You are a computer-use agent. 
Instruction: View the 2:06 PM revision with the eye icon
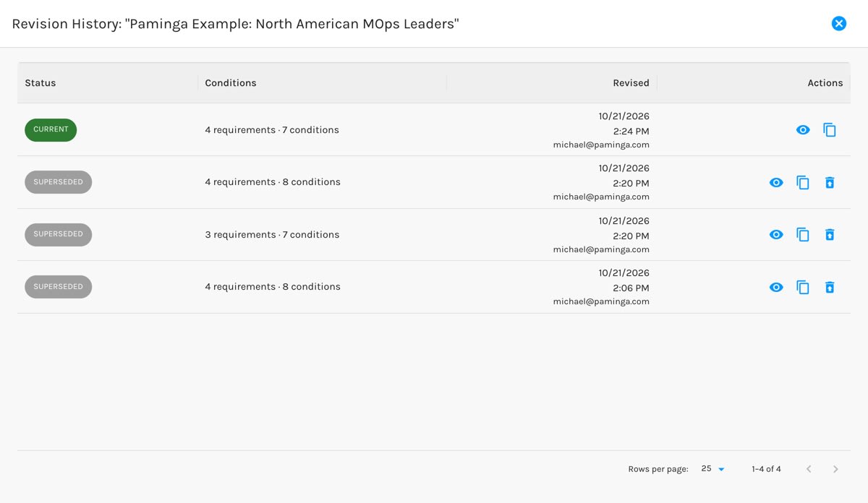776,287
